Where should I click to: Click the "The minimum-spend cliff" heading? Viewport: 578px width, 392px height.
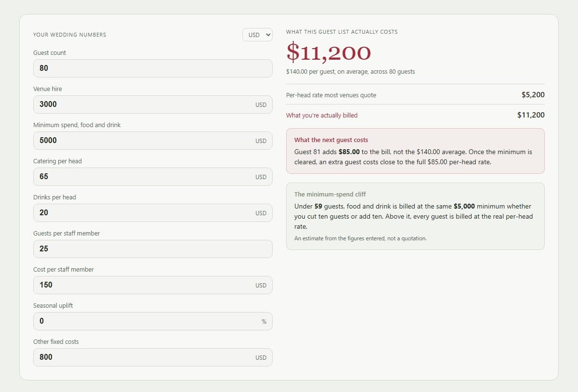pyautogui.click(x=330, y=195)
